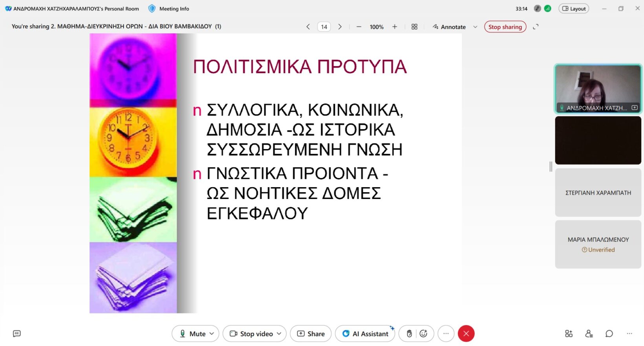Open the Layout menu
The image size is (644, 346).
pyautogui.click(x=574, y=9)
